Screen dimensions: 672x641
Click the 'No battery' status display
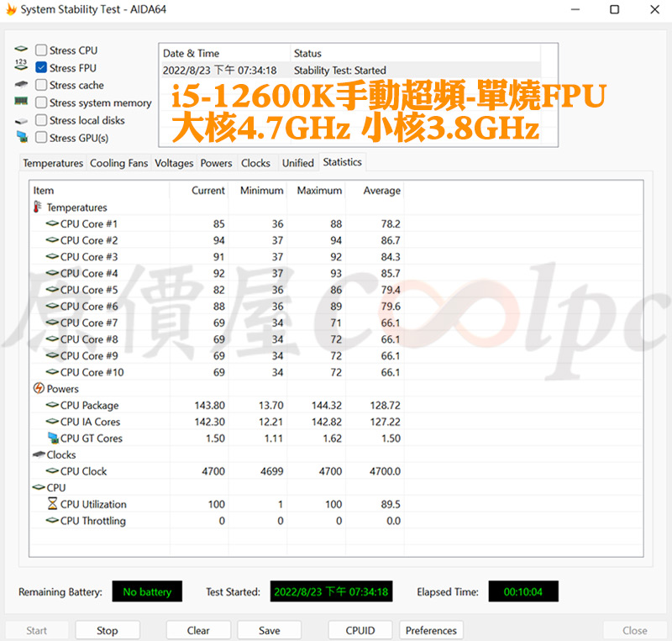pyautogui.click(x=147, y=591)
